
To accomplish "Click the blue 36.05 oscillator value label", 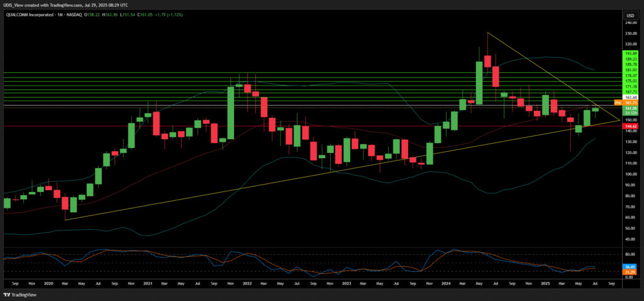I will 630,267.
